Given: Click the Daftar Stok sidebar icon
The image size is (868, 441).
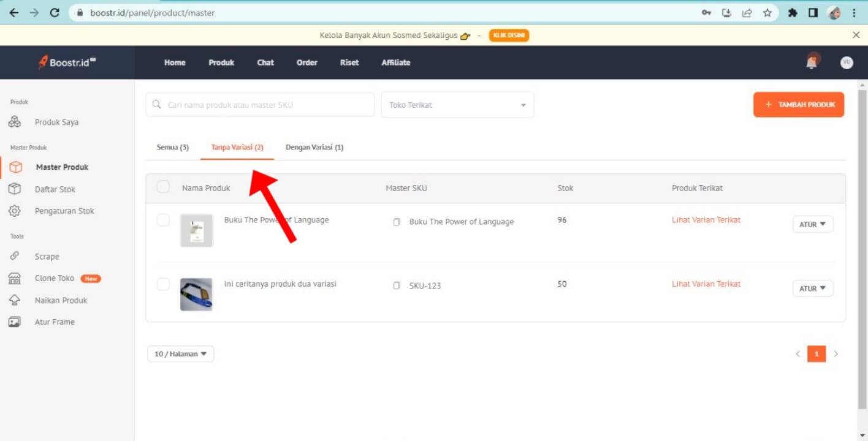Looking at the screenshot, I should point(15,189).
